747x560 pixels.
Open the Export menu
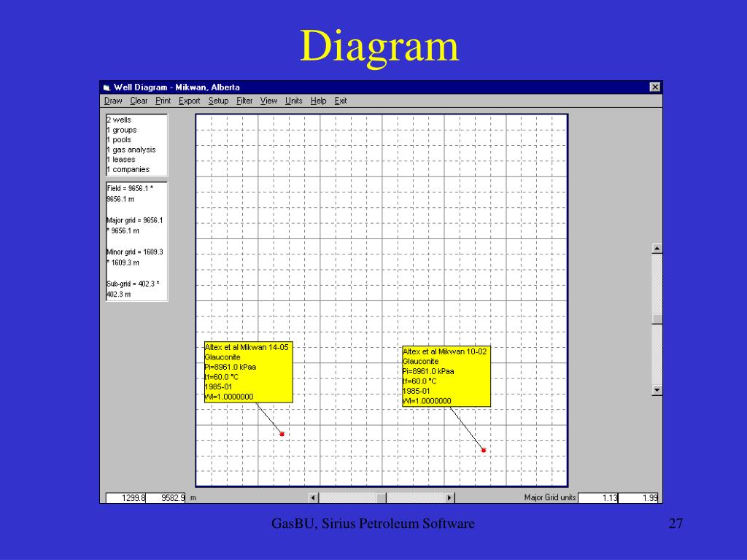click(x=189, y=101)
